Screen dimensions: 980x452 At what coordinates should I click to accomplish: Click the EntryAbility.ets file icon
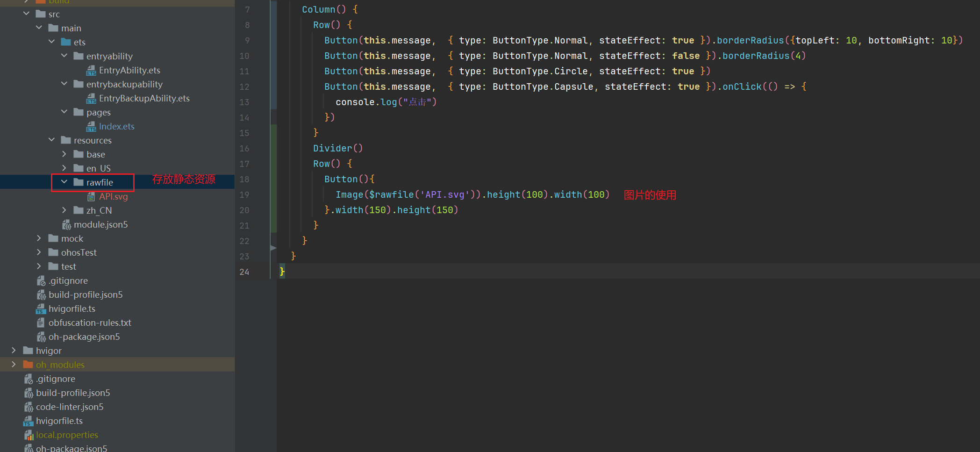pyautogui.click(x=91, y=71)
